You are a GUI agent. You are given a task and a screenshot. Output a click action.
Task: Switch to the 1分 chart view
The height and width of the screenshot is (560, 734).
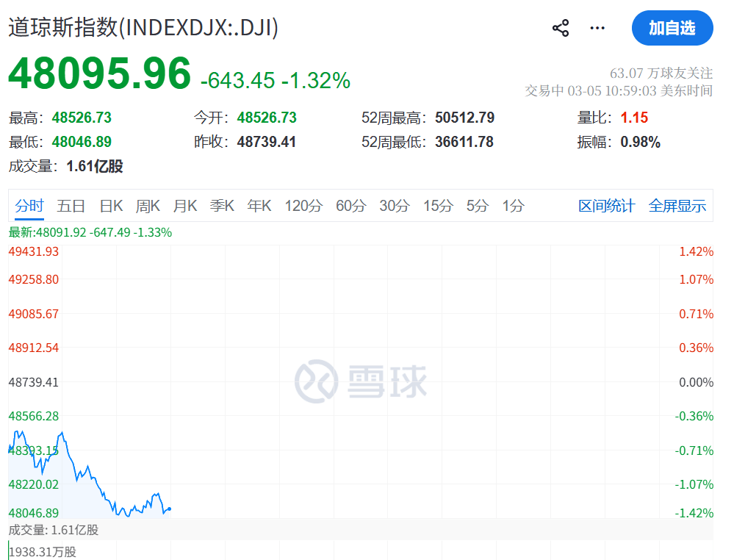(511, 207)
